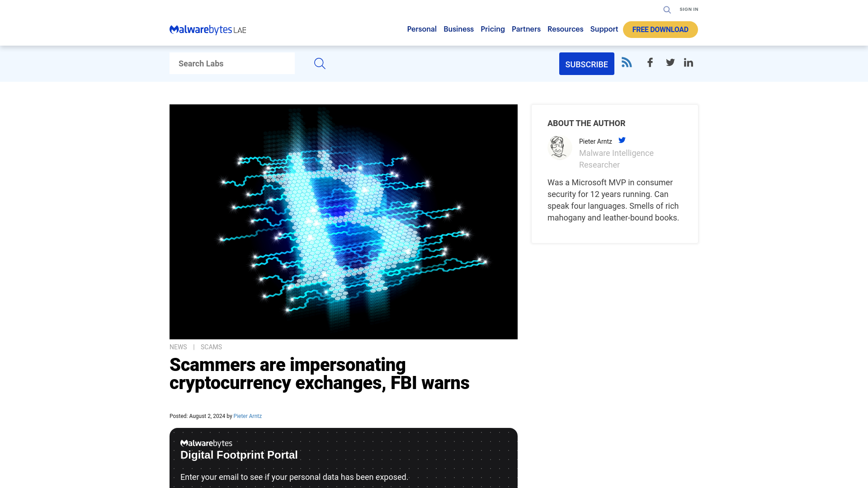The image size is (868, 488).
Task: Open Malwarebytes LinkedIn page
Action: (689, 62)
